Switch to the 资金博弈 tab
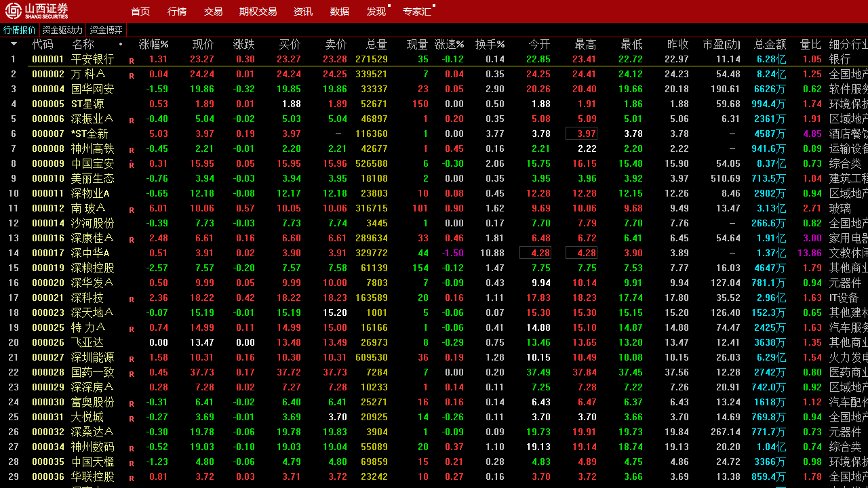Viewport: 868px width, 488px height. pyautogui.click(x=106, y=29)
